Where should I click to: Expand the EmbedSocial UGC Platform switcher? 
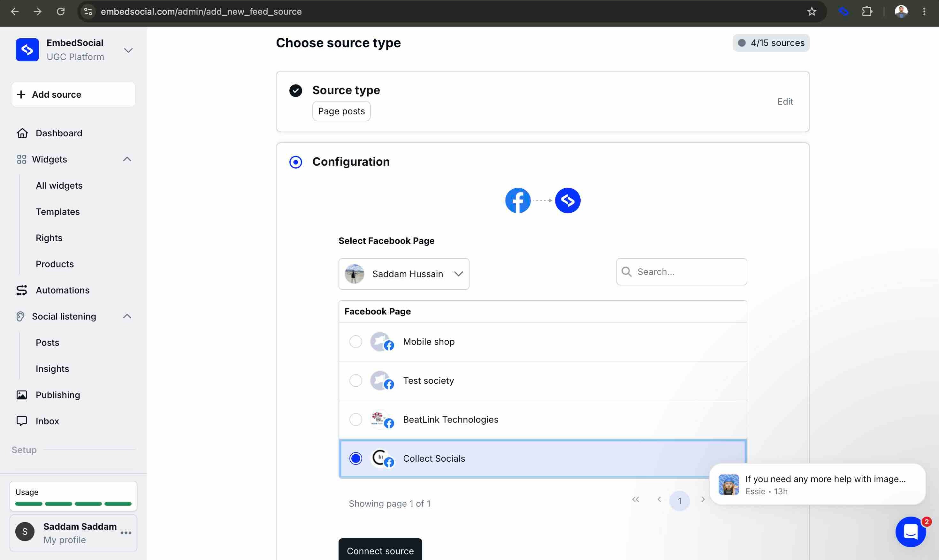click(x=128, y=50)
